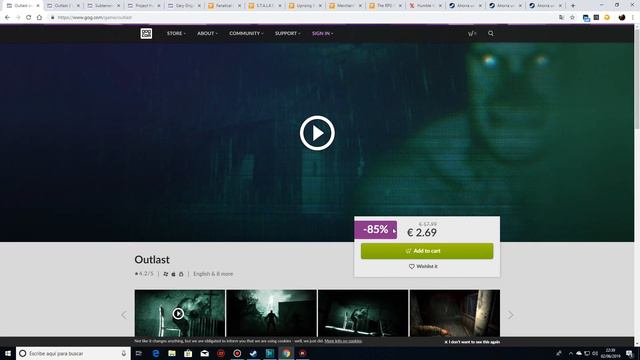Viewport: 640px width, 360px height.
Task: Click the Chrome icon in the taskbar
Action: point(286,353)
